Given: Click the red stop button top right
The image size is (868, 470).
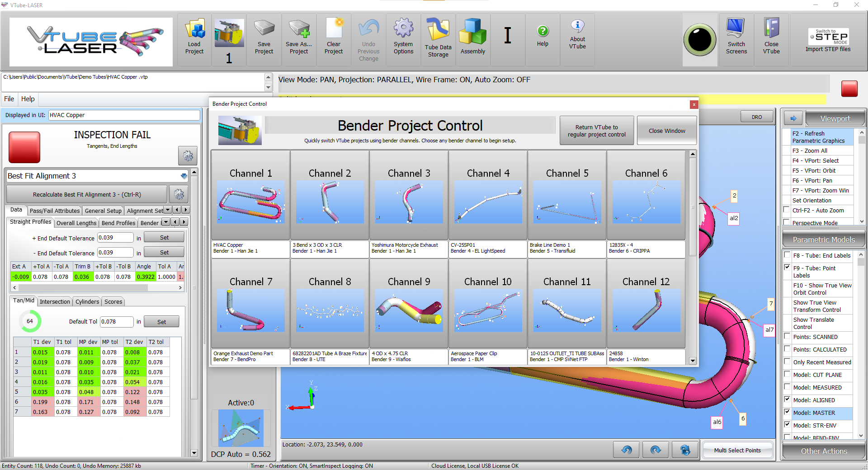Looking at the screenshot, I should tap(849, 89).
